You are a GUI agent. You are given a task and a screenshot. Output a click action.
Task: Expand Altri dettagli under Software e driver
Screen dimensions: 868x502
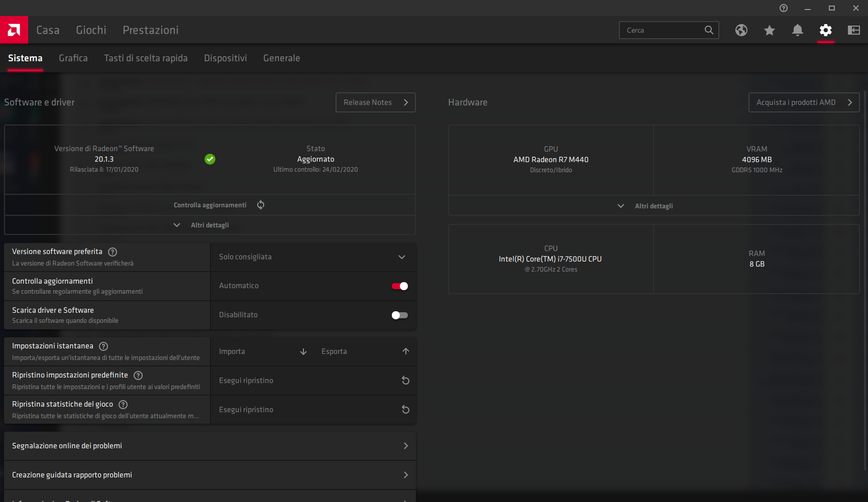coord(210,225)
